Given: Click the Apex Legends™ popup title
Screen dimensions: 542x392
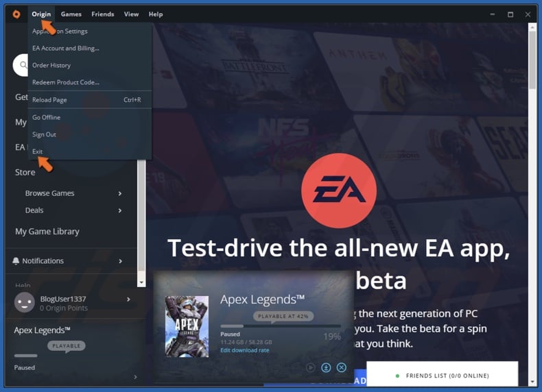Looking at the screenshot, I should tap(263, 299).
